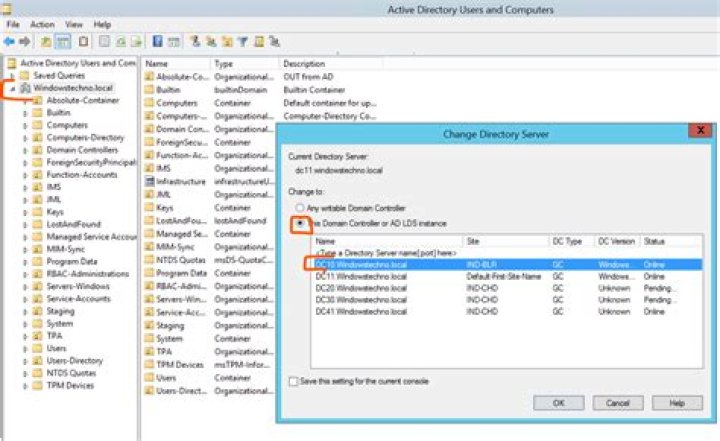The height and width of the screenshot is (441, 720).
Task: Click the Windowstechno.local domain icon in tree
Action: pyautogui.click(x=26, y=87)
